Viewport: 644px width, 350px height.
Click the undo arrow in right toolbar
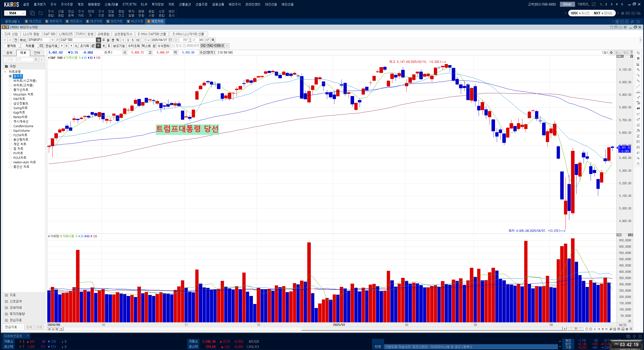click(638, 153)
